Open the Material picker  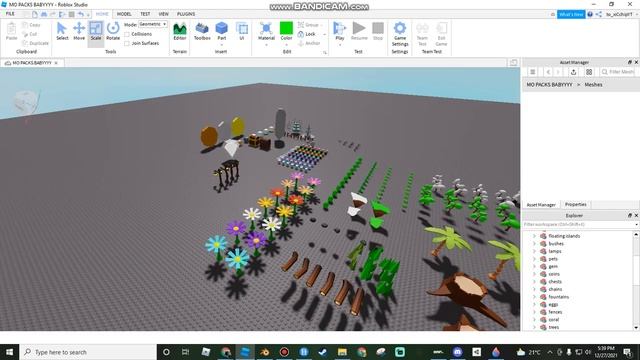266,31
